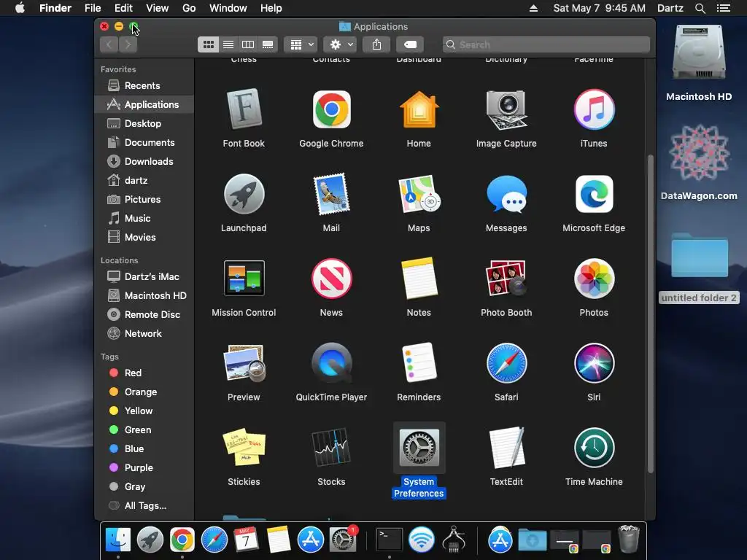
Task: Select the Notes app in Applications window
Action: tap(419, 279)
